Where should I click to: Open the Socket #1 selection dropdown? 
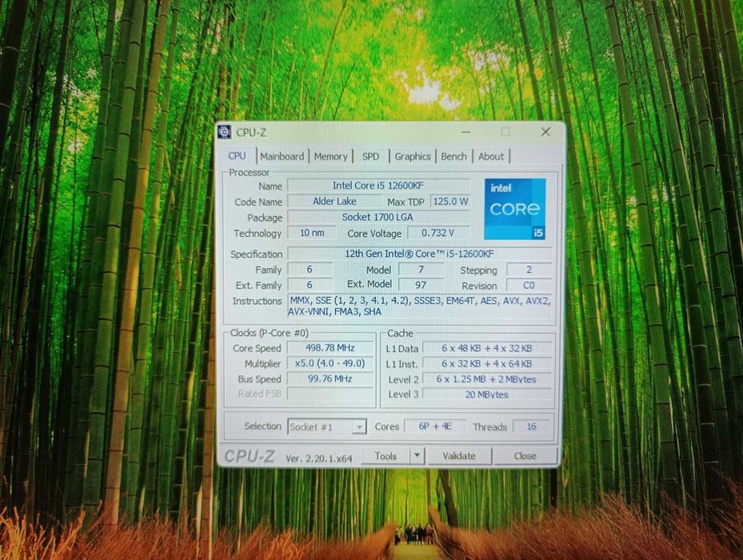pyautogui.click(x=326, y=426)
